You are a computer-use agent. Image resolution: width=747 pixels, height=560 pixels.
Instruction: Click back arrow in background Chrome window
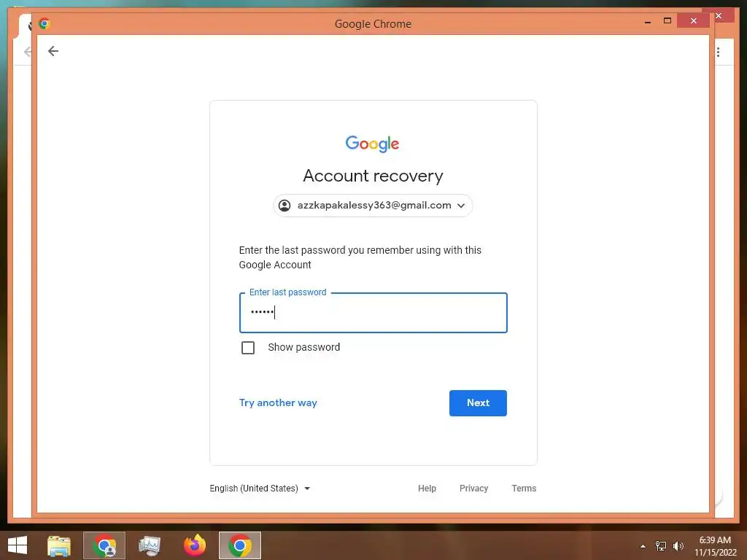click(x=28, y=52)
